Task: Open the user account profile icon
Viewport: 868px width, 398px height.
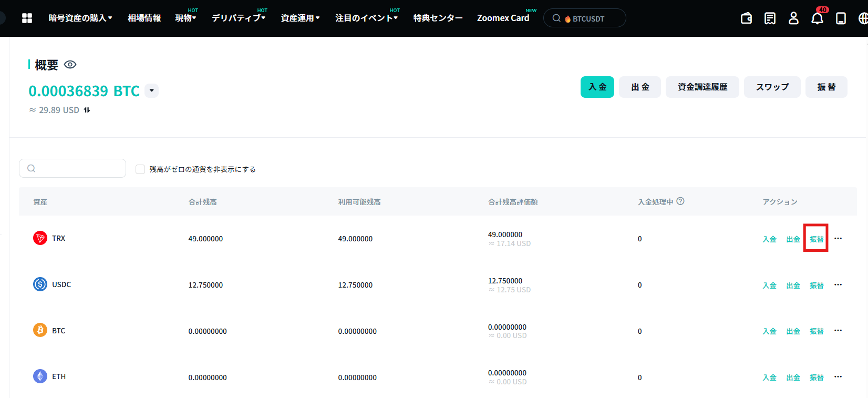Action: pos(793,18)
